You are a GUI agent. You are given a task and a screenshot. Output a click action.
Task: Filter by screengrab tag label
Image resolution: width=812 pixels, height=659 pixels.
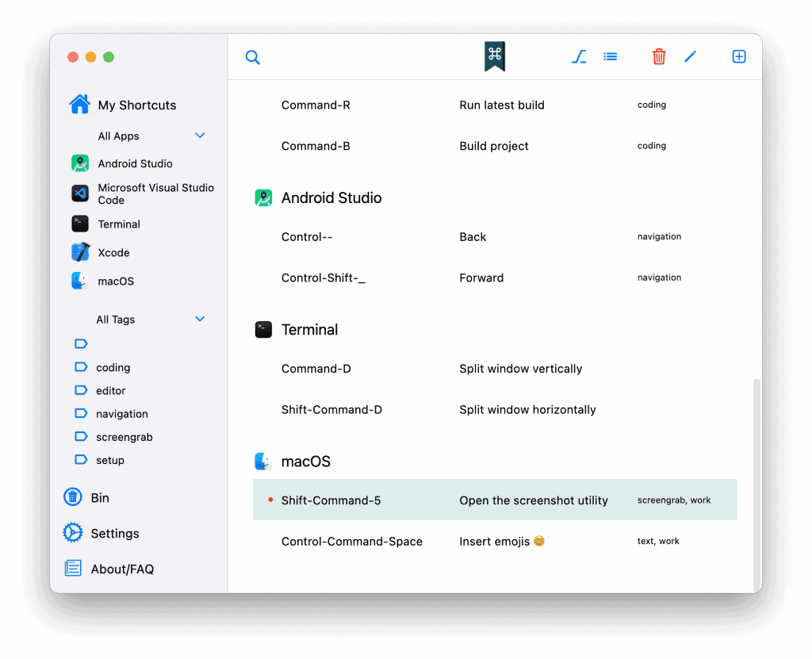pos(124,437)
